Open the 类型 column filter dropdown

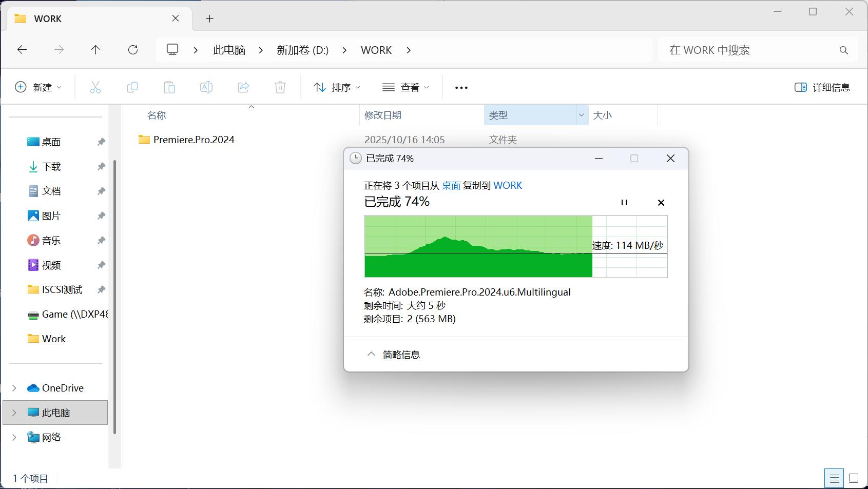point(582,115)
